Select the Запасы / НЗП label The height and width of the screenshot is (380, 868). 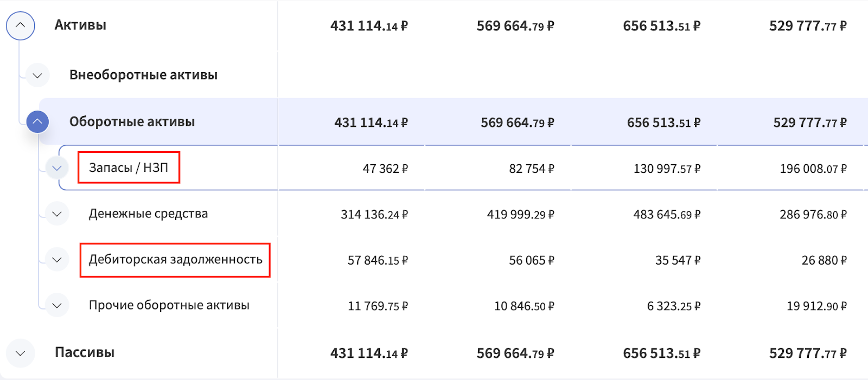(129, 168)
